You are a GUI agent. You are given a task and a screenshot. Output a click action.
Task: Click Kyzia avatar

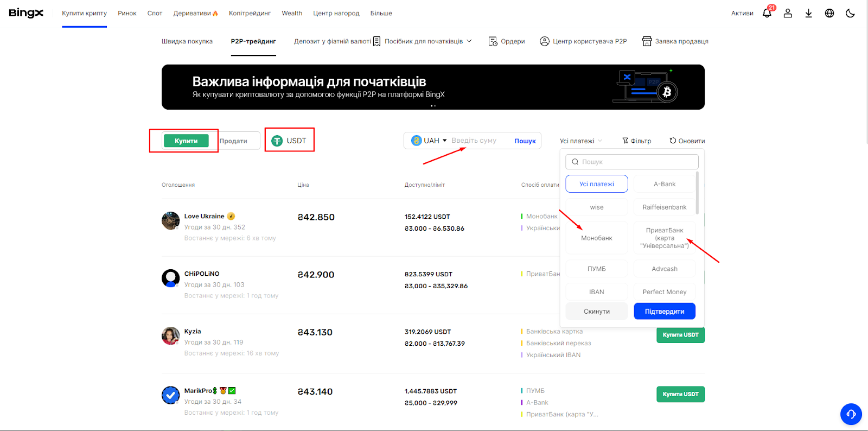[x=170, y=335]
